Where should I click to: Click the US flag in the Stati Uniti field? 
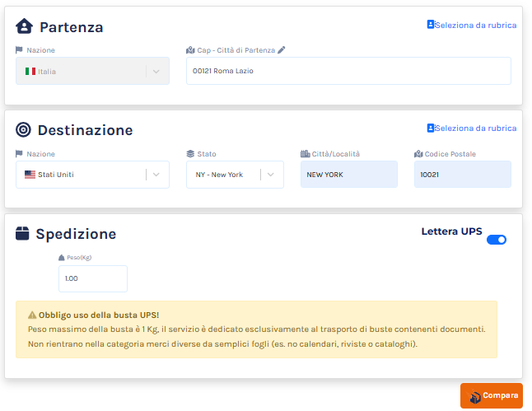[x=30, y=175]
